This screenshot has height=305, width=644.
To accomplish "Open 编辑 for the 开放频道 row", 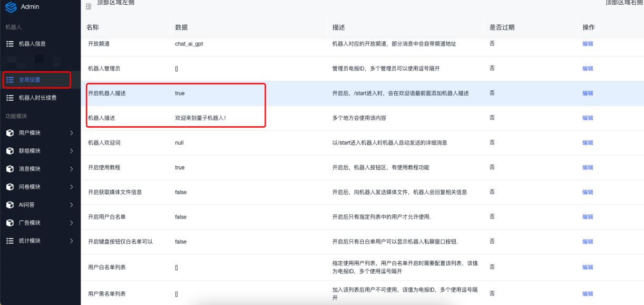I will [587, 44].
